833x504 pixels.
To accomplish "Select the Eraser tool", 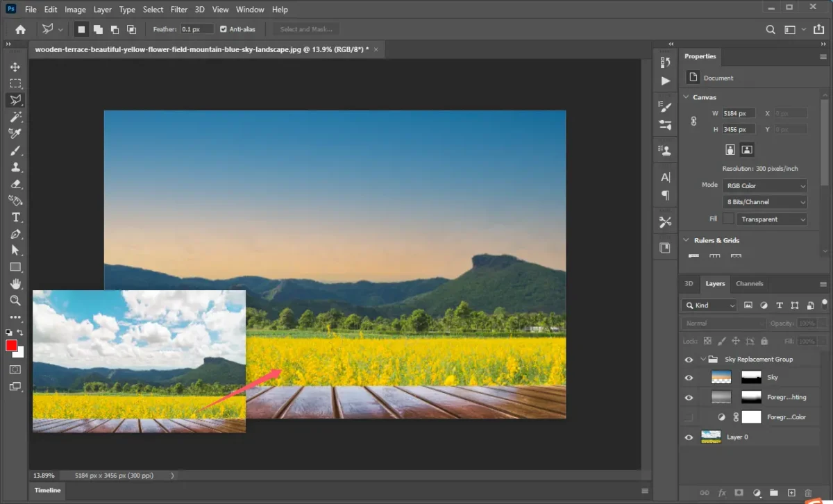I will pos(15,184).
